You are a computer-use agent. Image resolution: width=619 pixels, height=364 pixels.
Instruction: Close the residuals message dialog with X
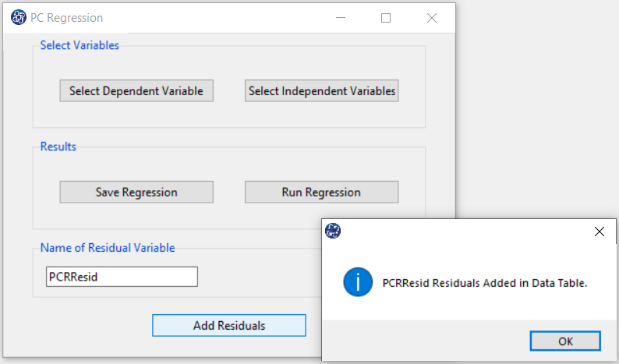point(600,231)
